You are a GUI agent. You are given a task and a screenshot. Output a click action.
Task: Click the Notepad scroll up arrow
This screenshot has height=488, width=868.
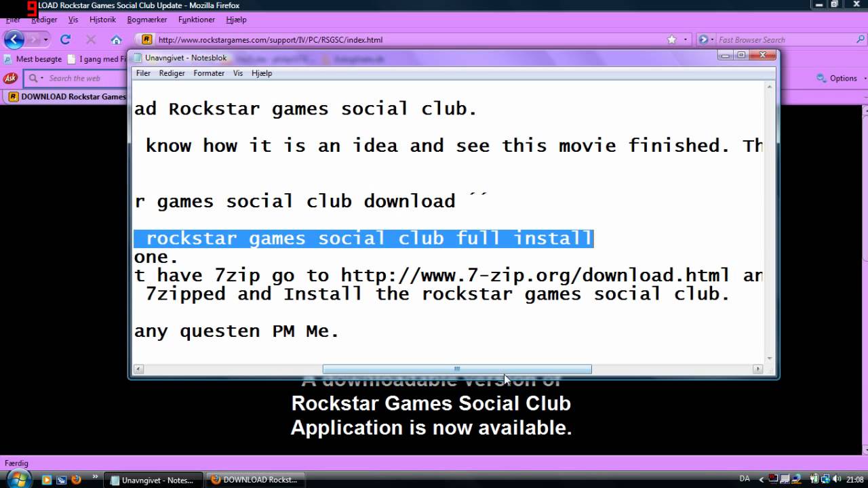(x=770, y=87)
